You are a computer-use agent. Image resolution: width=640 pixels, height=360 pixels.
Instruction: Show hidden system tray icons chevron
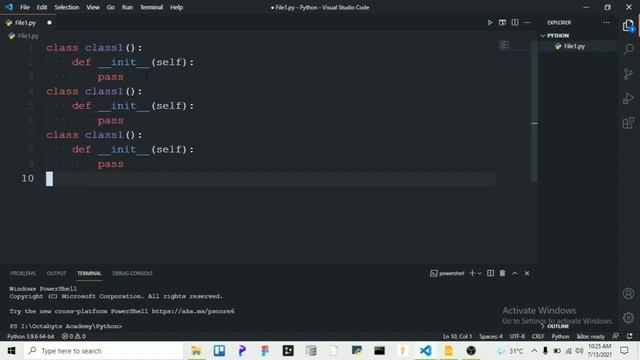[534, 351]
